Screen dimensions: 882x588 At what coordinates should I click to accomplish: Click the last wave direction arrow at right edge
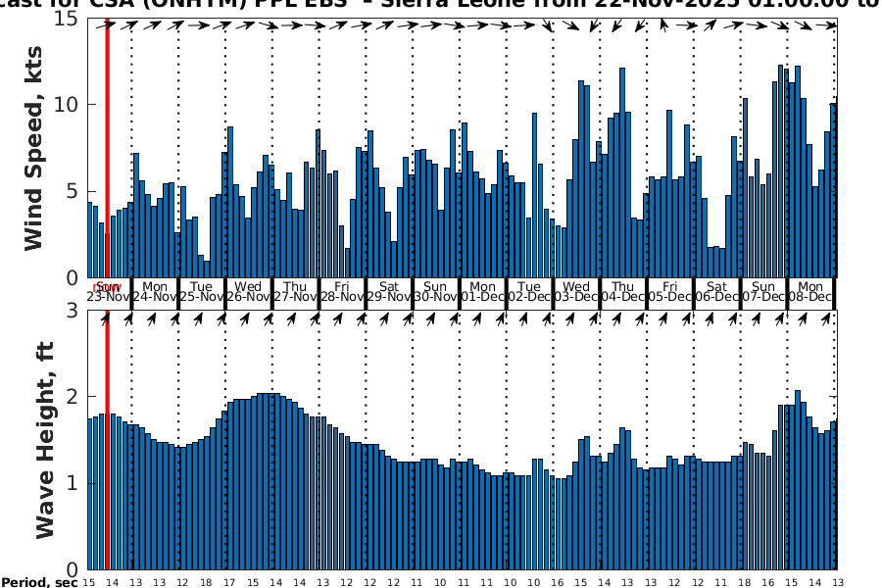828,318
